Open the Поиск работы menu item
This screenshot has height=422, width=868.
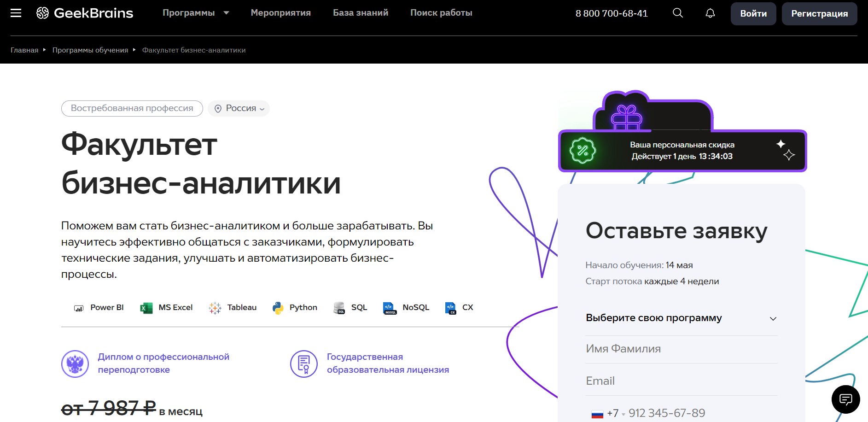point(440,12)
